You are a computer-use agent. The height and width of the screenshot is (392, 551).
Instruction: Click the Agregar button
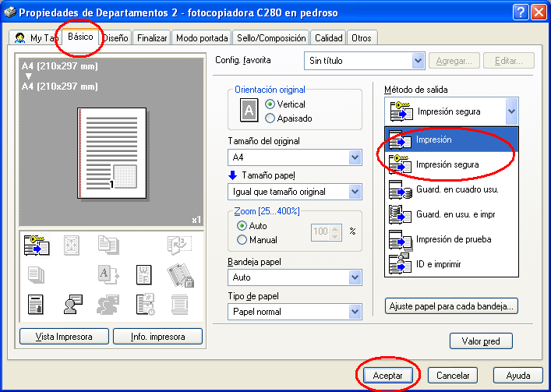[454, 61]
